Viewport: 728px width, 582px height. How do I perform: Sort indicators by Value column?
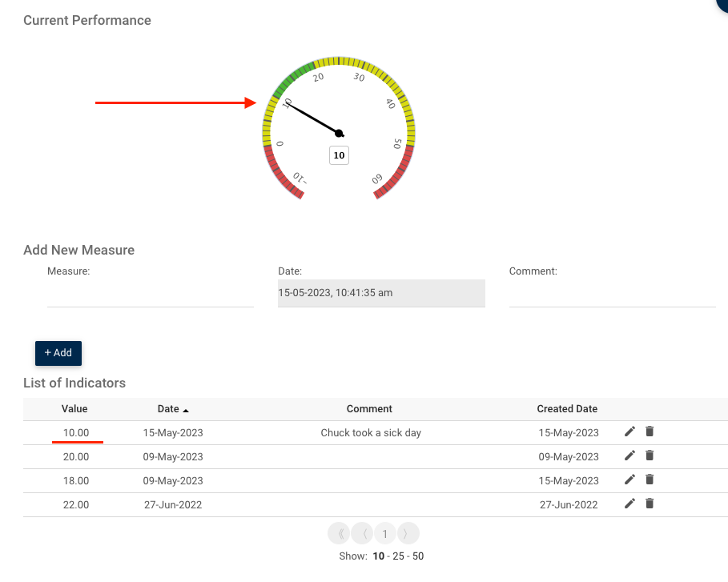74,409
